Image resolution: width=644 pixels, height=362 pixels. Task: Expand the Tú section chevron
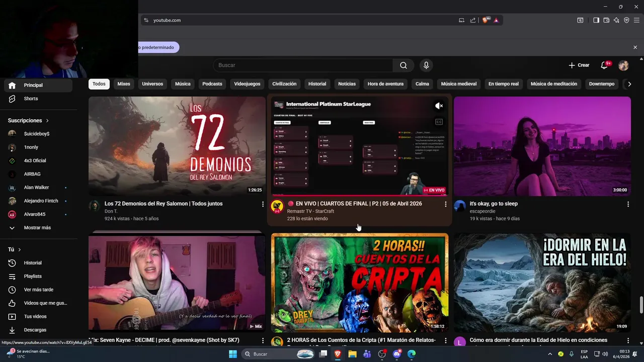click(x=20, y=249)
